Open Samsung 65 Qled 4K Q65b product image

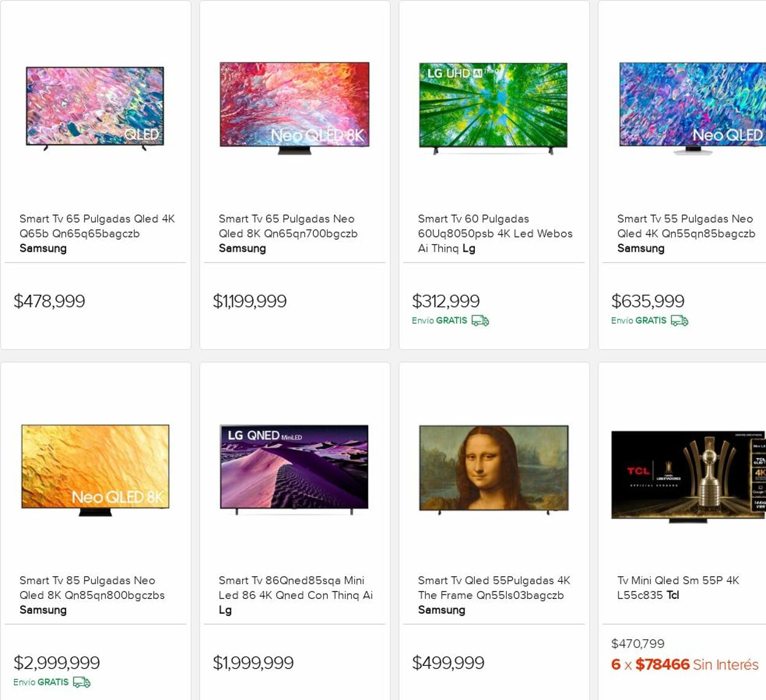pos(95,107)
